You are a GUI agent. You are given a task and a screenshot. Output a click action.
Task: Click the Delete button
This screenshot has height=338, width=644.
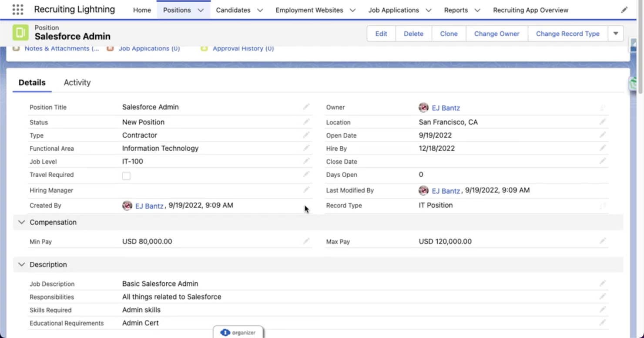point(413,34)
